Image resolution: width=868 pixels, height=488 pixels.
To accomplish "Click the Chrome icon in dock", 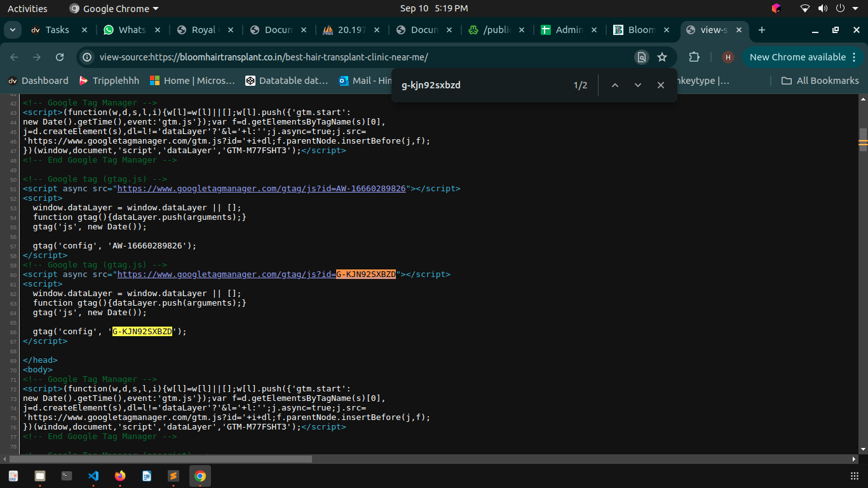I will point(200,475).
